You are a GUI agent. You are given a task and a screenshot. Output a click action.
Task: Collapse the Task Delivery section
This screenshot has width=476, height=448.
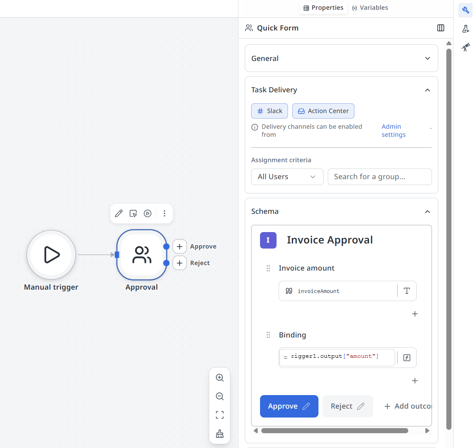pyautogui.click(x=427, y=90)
